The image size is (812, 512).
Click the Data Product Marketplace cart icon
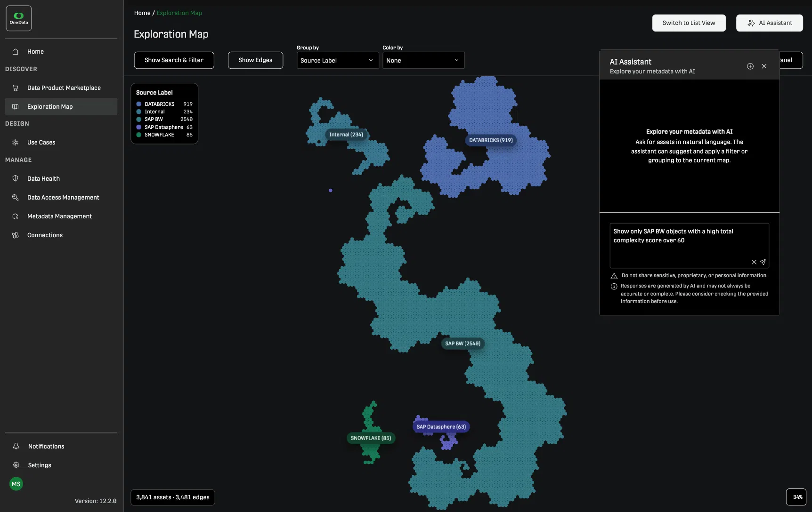pyautogui.click(x=16, y=88)
